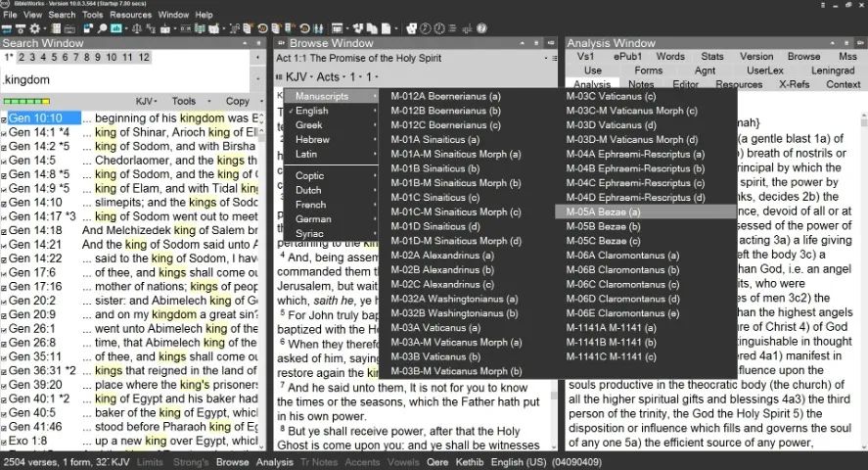The height and width of the screenshot is (470, 868).
Task: Click the second clock toolbar icon
Action: point(440,28)
